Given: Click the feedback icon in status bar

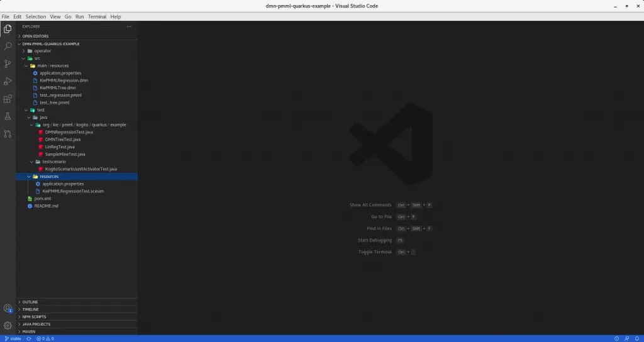Looking at the screenshot, I should coord(627,339).
